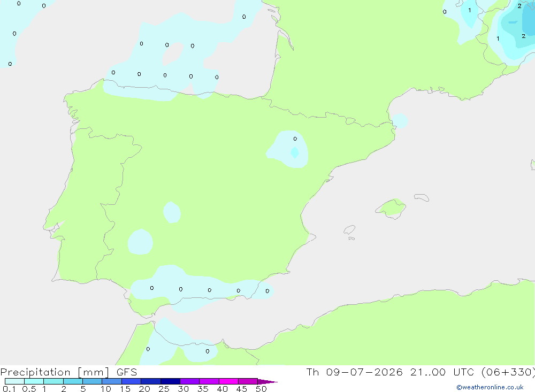Click the legend swatch between 15 and 20
This screenshot has height=392, width=535.
point(132,381)
